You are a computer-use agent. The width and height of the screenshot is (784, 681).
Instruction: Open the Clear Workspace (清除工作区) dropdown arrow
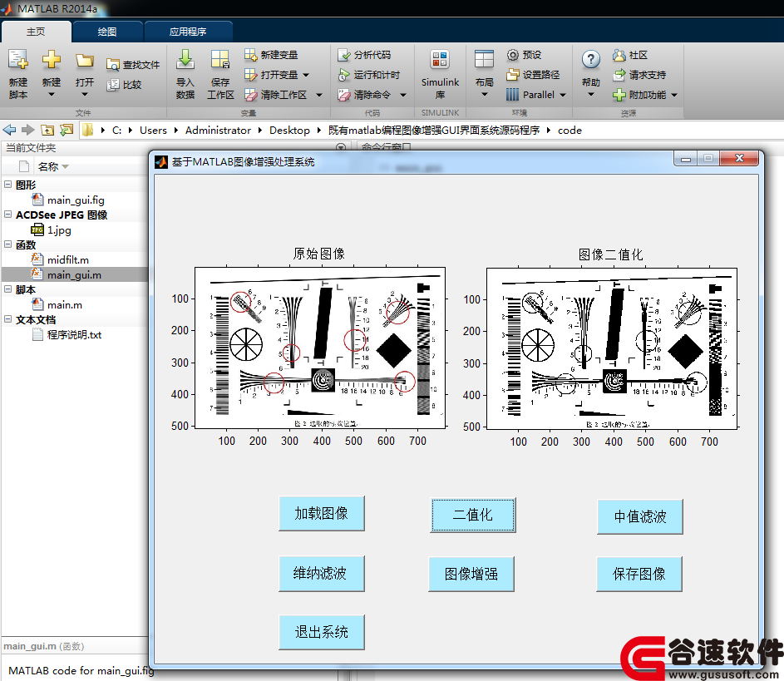(319, 95)
